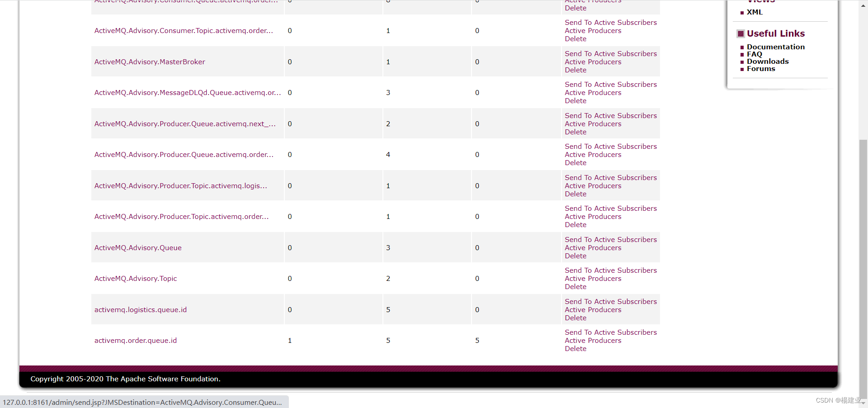
Task: Open ActiveMQ.Advisory.Producer.Topic.activemq.logis topic link
Action: click(x=181, y=186)
